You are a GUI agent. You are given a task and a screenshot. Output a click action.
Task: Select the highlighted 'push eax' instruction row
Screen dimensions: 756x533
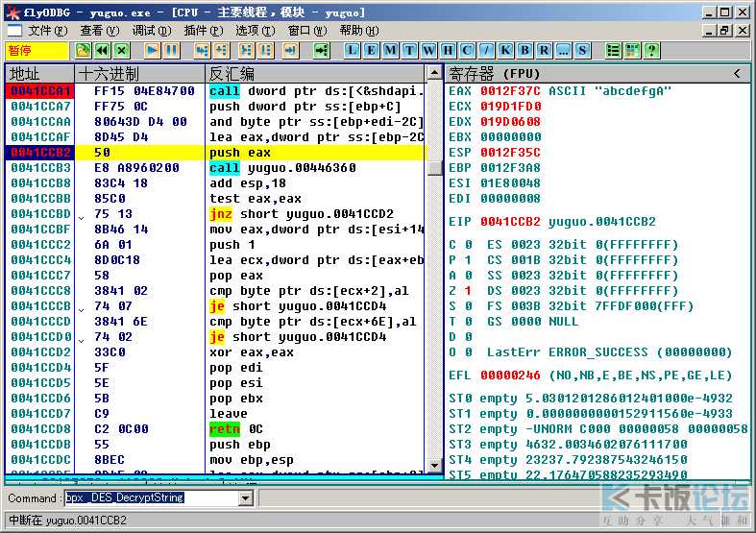click(x=215, y=153)
